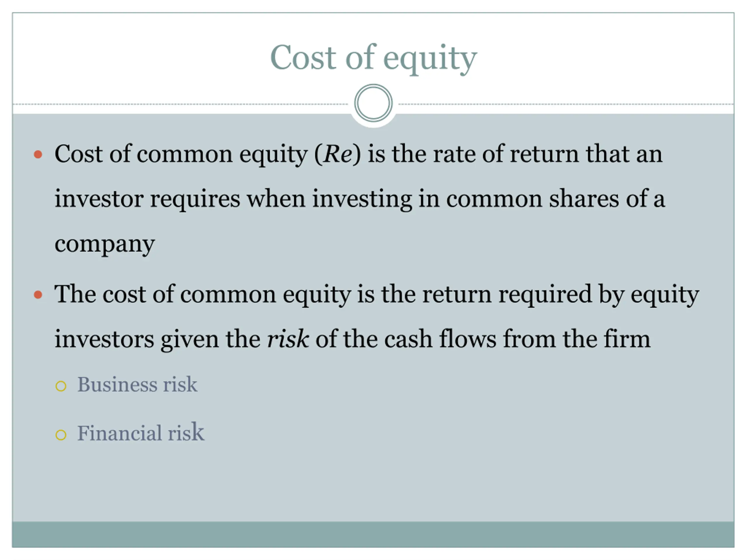Click the italic word risk
The width and height of the screenshot is (747, 560).
(288, 339)
